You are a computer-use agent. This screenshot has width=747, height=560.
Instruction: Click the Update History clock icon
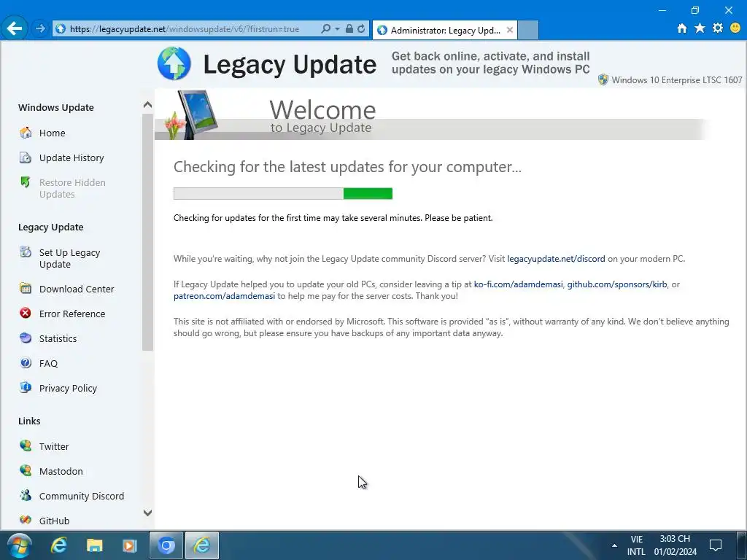pyautogui.click(x=26, y=157)
